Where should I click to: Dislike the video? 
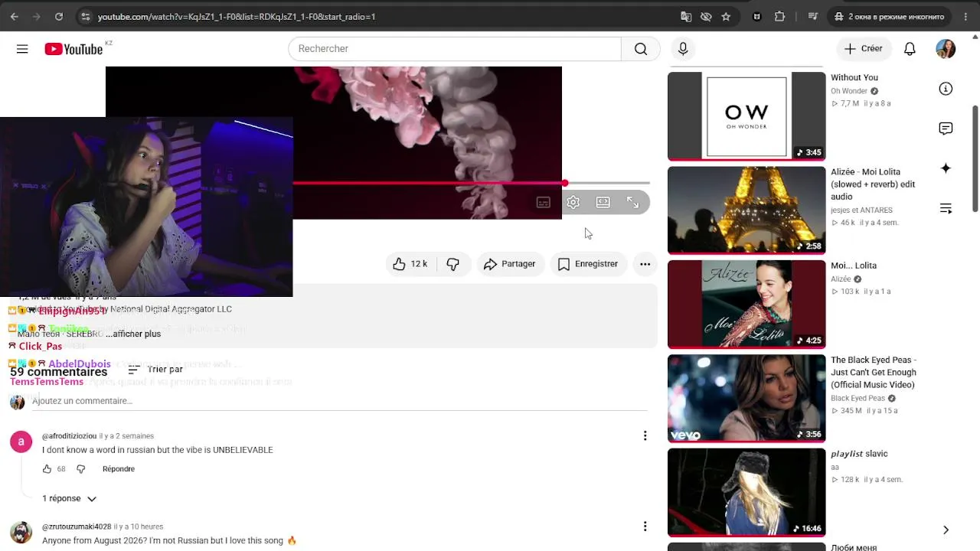(453, 264)
